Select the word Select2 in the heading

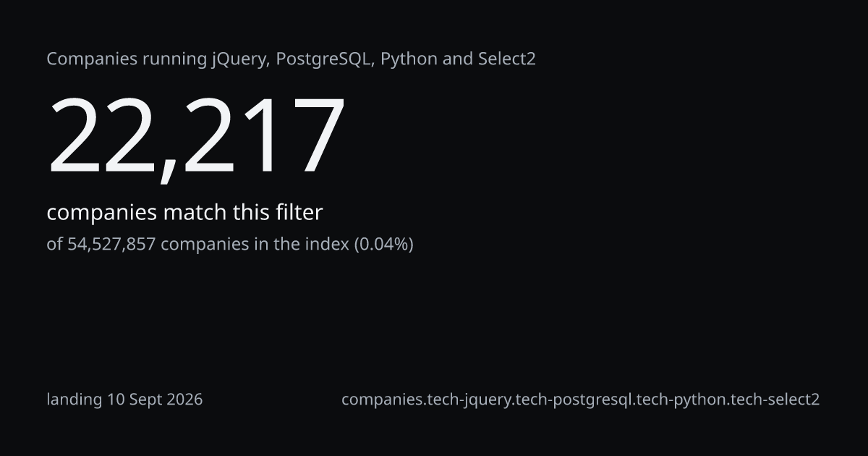[x=507, y=59]
